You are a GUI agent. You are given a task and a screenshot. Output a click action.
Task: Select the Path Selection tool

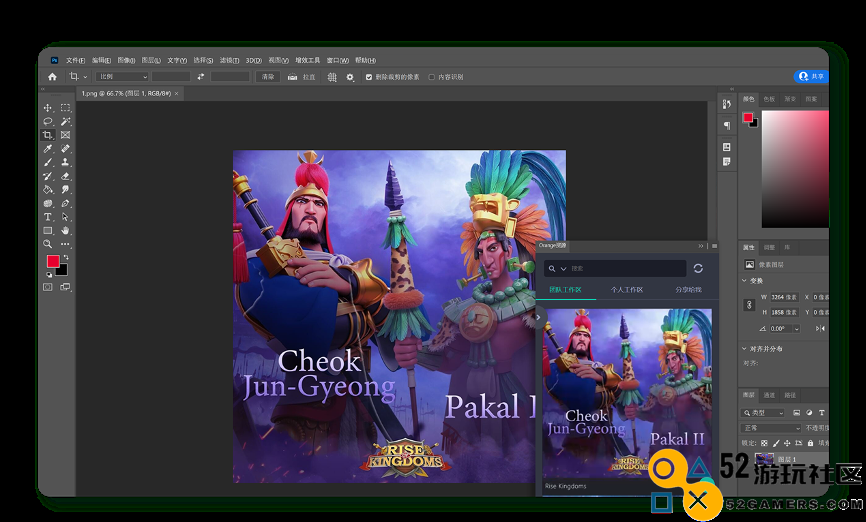tap(65, 217)
